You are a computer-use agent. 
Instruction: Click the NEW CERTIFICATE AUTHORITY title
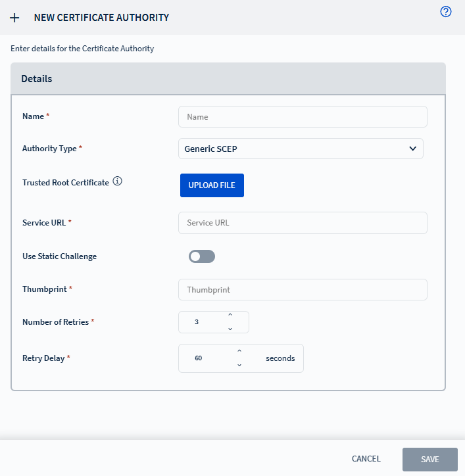click(x=101, y=18)
